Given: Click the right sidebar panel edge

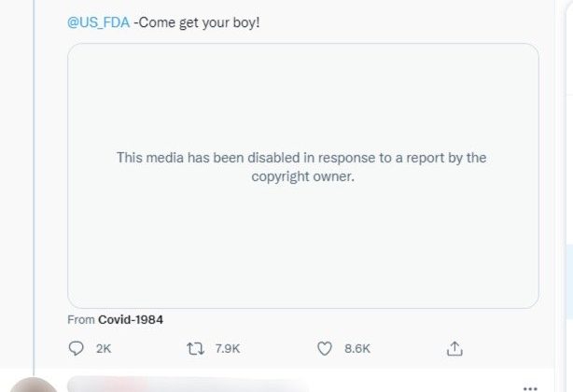Looking at the screenshot, I should [566, 187].
